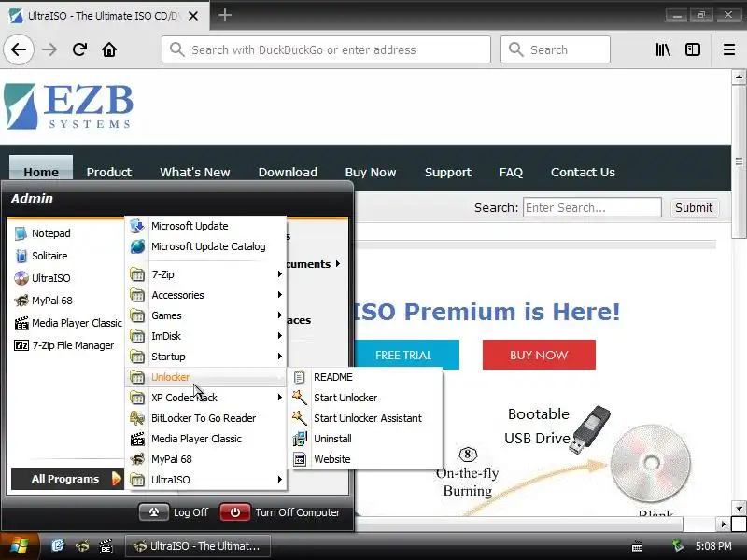Expand the XP Codec Pack folder
Viewport: 747px width, 560px height.
(x=205, y=398)
